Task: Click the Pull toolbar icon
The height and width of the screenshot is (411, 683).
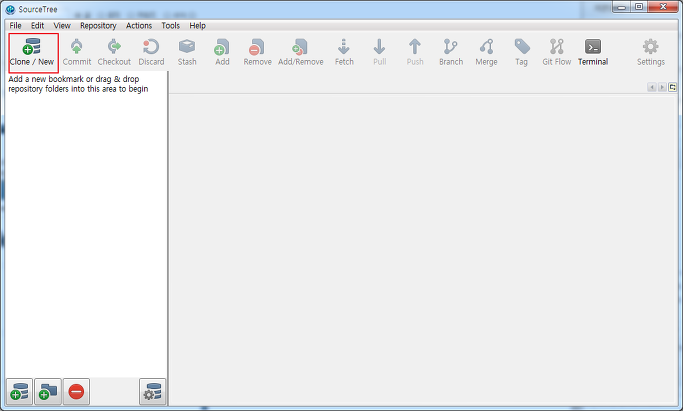Action: click(x=379, y=47)
